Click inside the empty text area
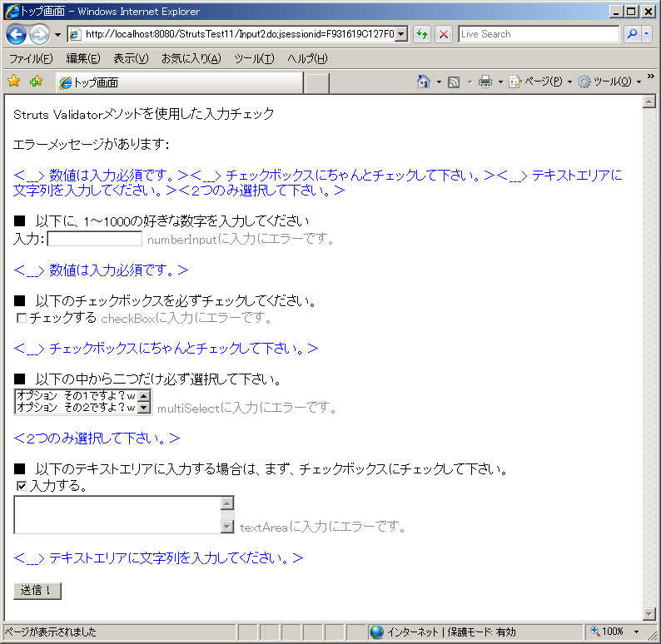 coord(117,515)
